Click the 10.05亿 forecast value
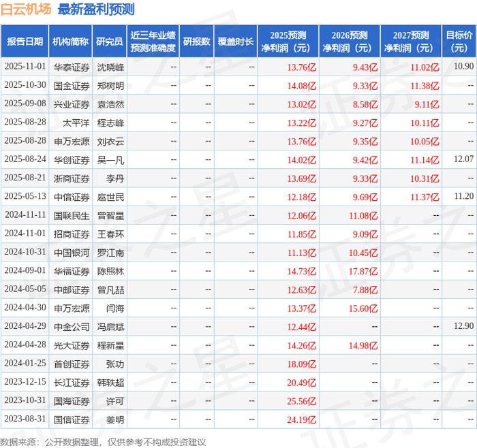The height and width of the screenshot is (448, 477). pos(425,142)
